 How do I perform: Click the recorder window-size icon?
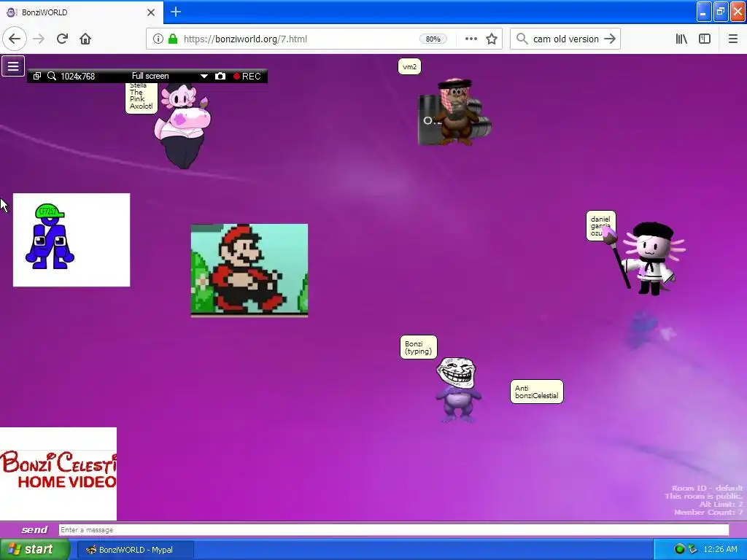coord(36,76)
